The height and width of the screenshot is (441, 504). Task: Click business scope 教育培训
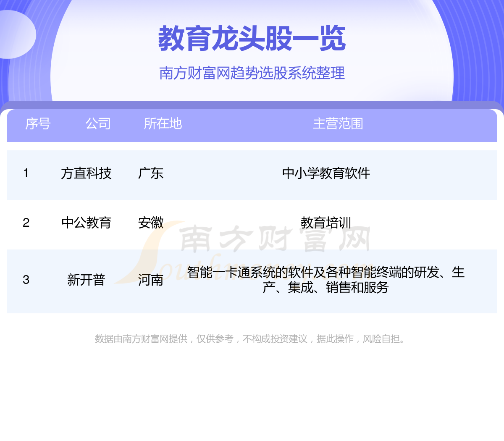pyautogui.click(x=326, y=223)
